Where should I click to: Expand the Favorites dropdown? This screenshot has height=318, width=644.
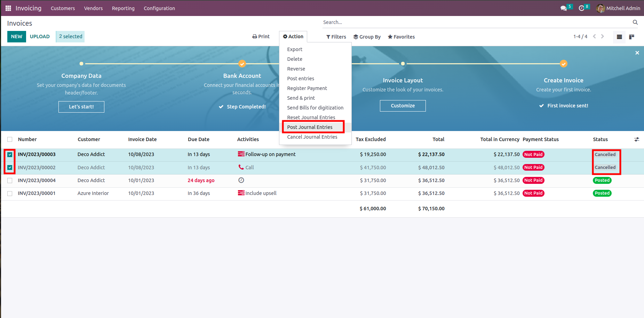tap(401, 37)
